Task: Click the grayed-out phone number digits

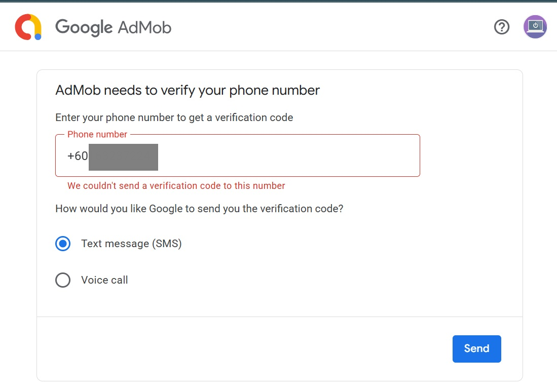Action: pyautogui.click(x=123, y=156)
